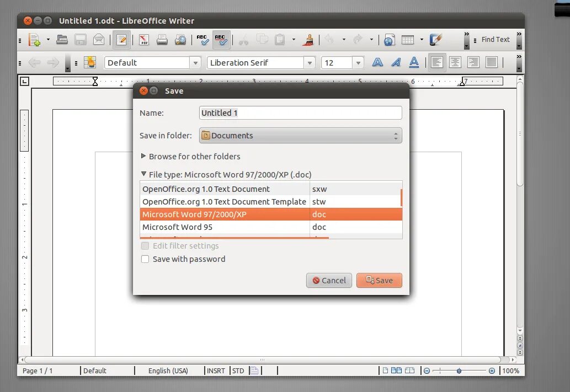The height and width of the screenshot is (392, 570).
Task: Switch to single-page view layout
Action: [x=385, y=370]
